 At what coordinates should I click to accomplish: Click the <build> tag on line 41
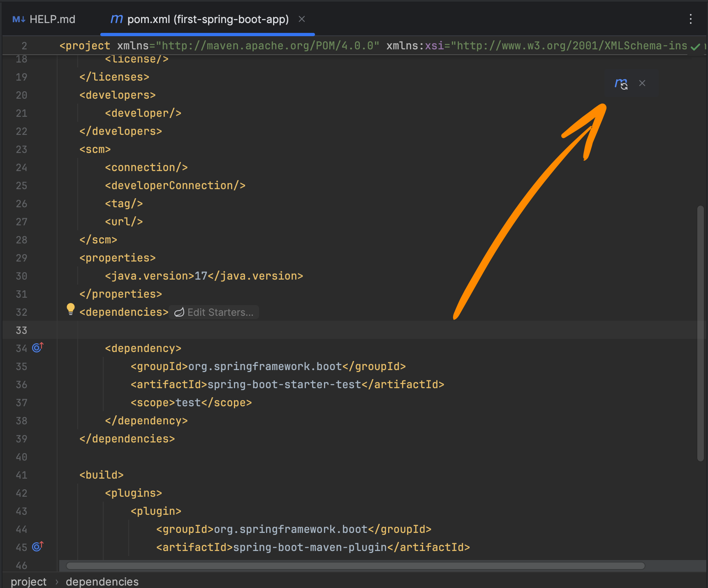pos(102,475)
